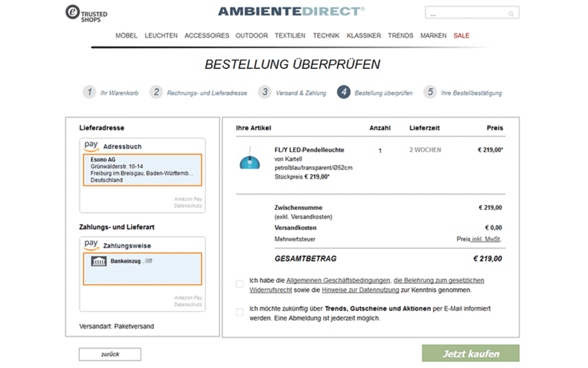
Task: Click the Amazon Pay logo beside Adressbuch
Action: tap(91, 146)
